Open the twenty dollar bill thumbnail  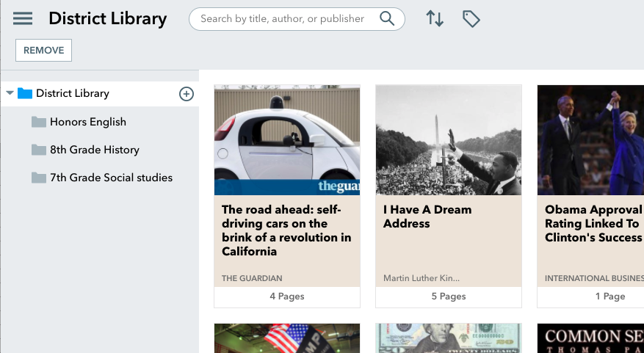(449, 338)
